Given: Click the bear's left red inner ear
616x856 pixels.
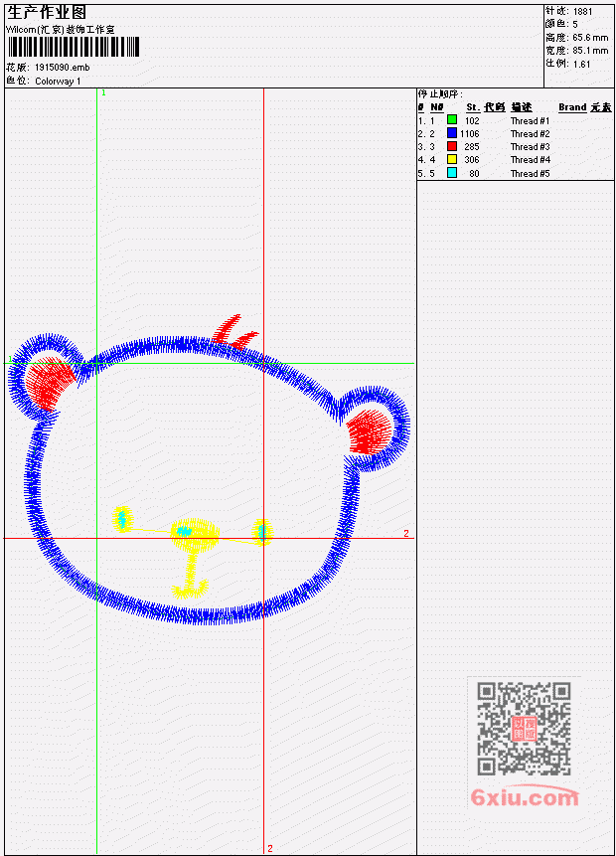Looking at the screenshot, I should (50, 383).
